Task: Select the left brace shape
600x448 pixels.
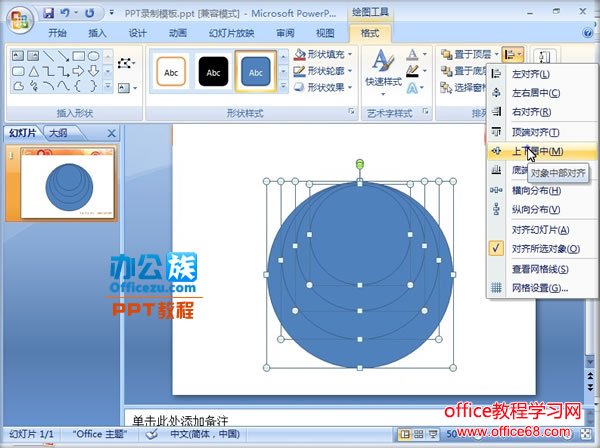Action: coord(78,86)
